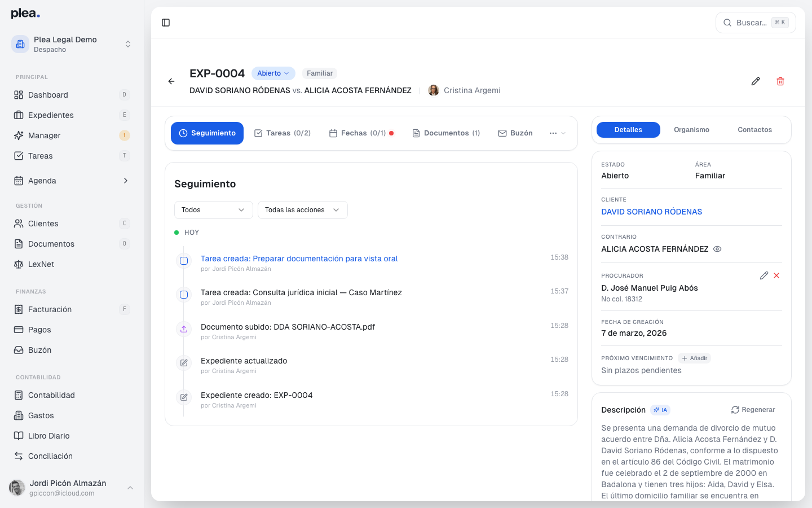This screenshot has width=812, height=508.
Task: Switch to the Tareas (0/2) tab
Action: coord(283,133)
